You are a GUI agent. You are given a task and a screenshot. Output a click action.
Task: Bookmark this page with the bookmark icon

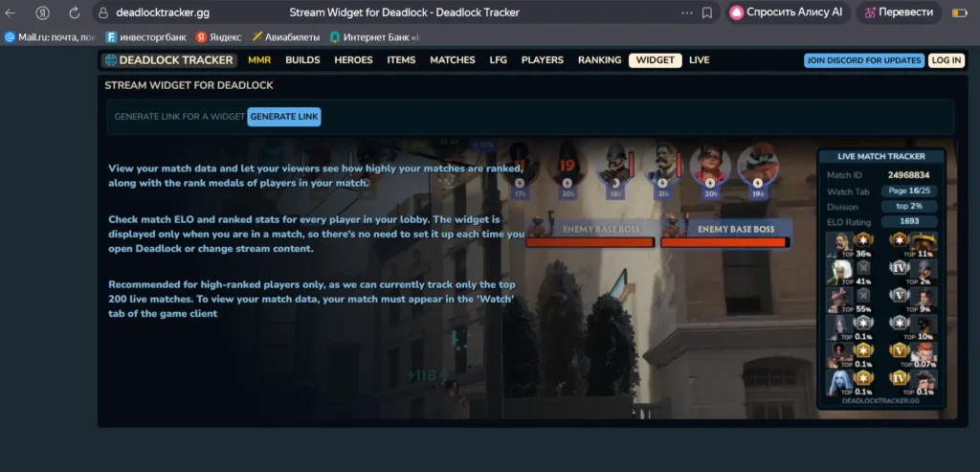click(x=707, y=13)
